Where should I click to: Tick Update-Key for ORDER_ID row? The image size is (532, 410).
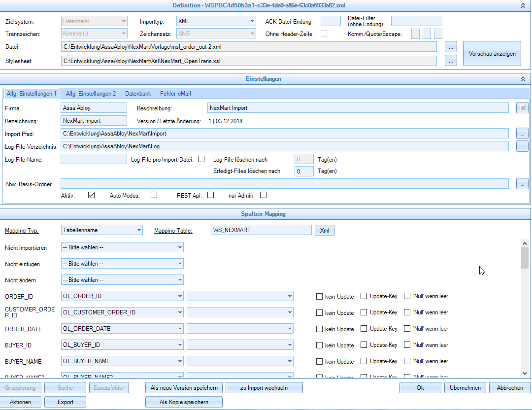(364, 296)
